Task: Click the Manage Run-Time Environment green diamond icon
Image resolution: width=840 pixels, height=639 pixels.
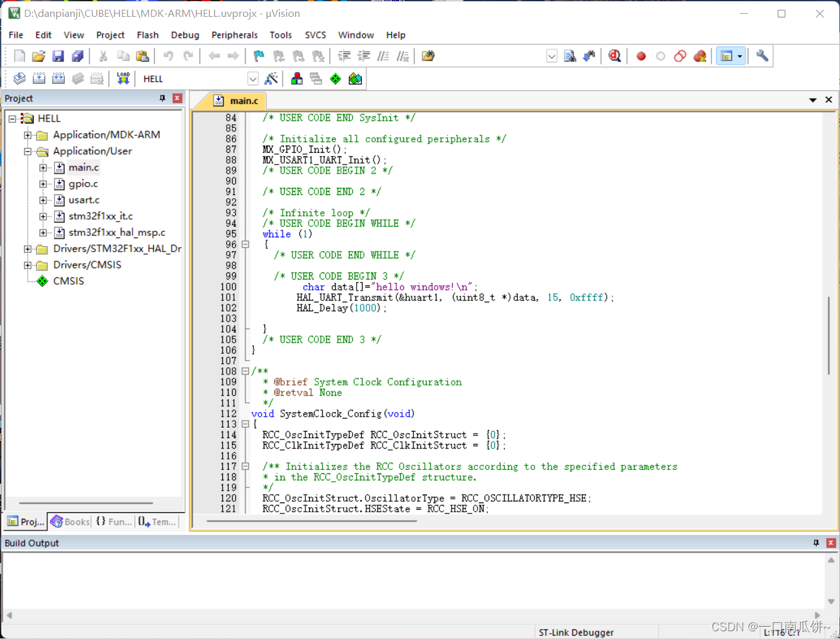Action: (x=335, y=79)
